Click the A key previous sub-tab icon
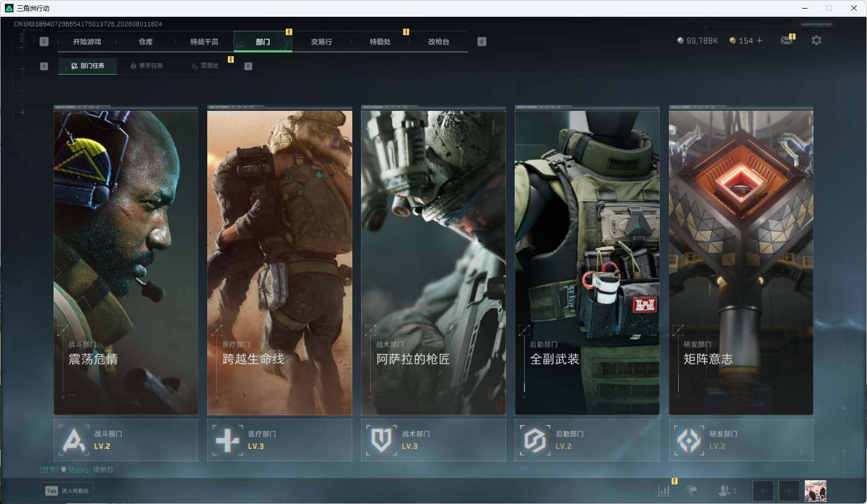 [x=44, y=66]
